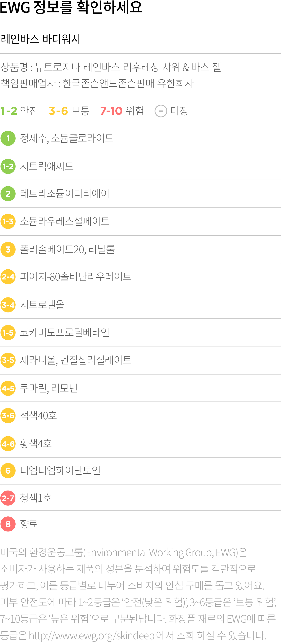Click the red grade 8 badge for 향료
This screenshot has width=281, height=644.
point(8,524)
